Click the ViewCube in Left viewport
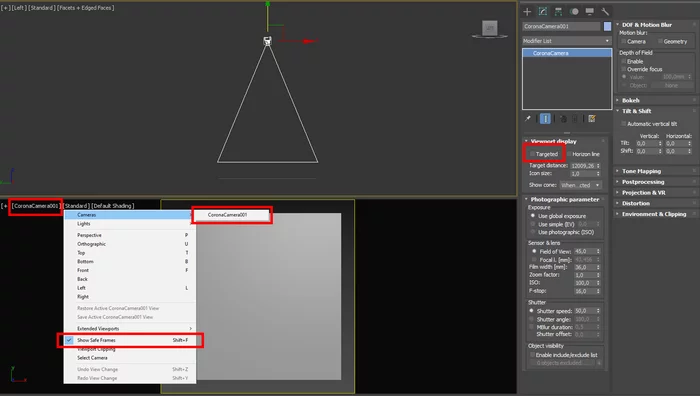 click(490, 28)
